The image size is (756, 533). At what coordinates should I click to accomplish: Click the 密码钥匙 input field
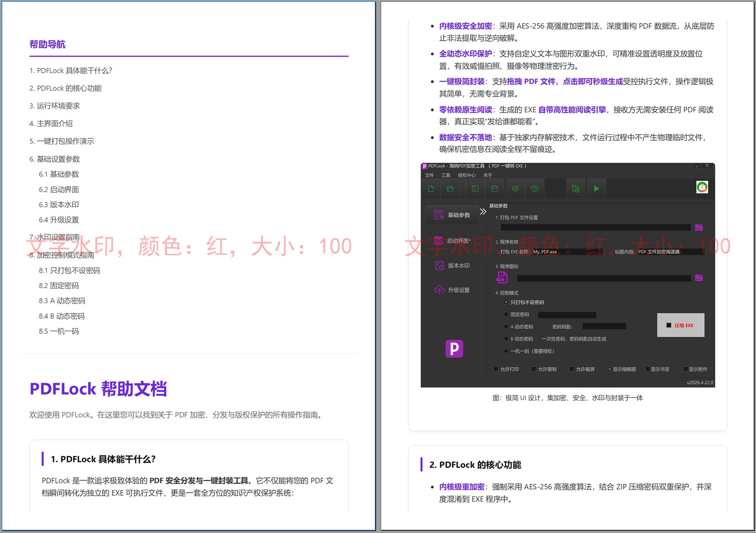pos(604,326)
